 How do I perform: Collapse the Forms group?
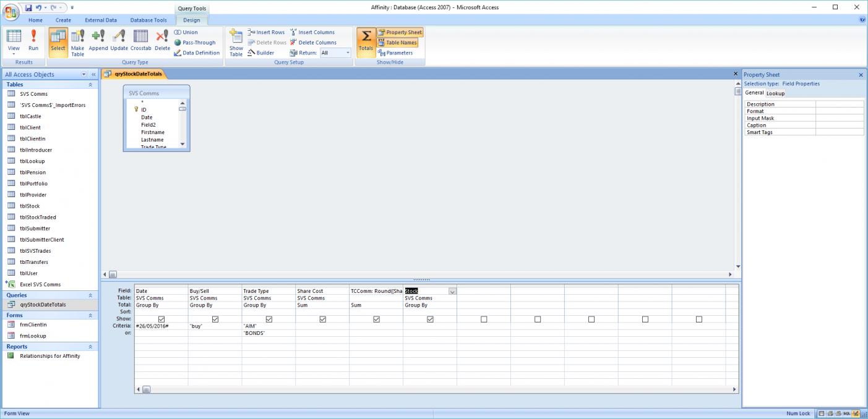pos(90,315)
